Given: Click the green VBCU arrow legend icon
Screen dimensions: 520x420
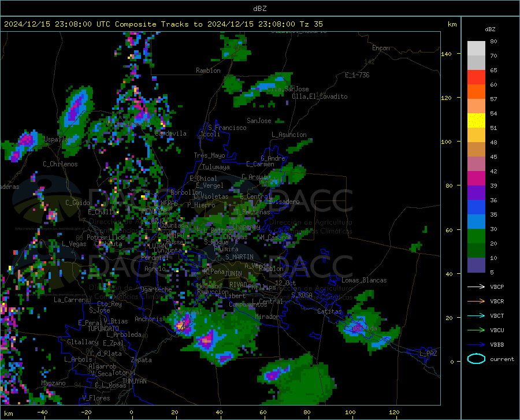Looking at the screenshot, I should (476, 330).
